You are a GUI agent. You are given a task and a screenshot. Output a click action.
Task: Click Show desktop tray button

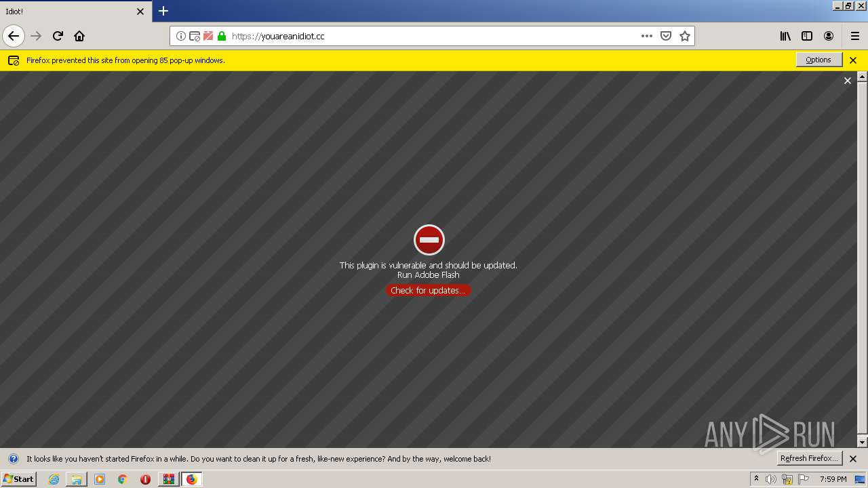click(860, 479)
